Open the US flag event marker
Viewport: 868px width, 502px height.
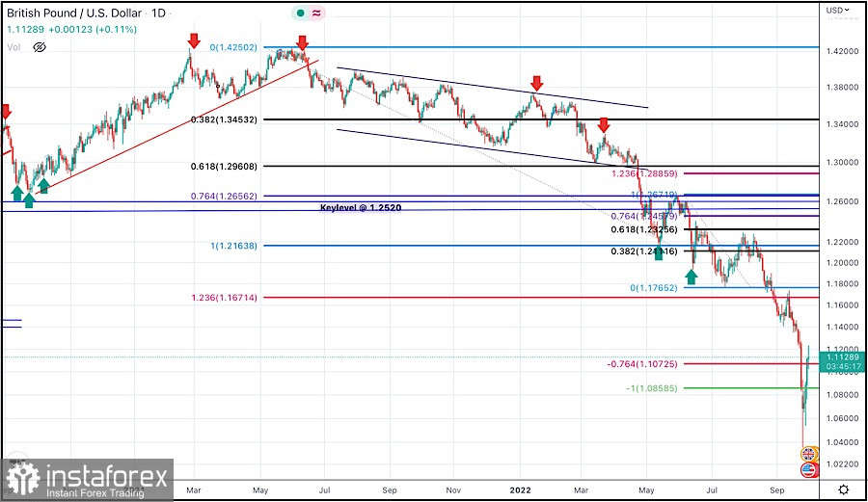(808, 470)
